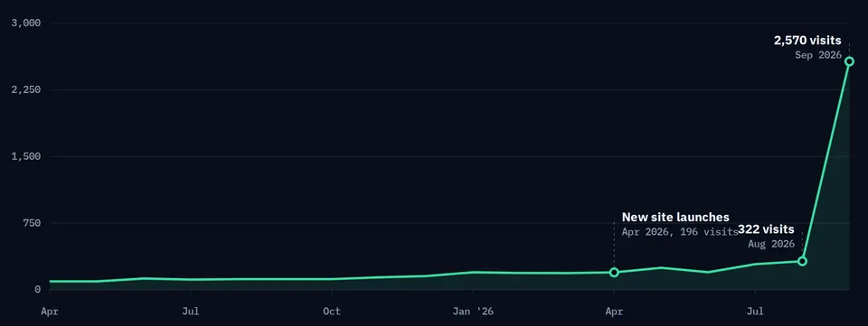Click the '2,570 visits' annotation label
The width and height of the screenshot is (868, 326).
coord(807,41)
